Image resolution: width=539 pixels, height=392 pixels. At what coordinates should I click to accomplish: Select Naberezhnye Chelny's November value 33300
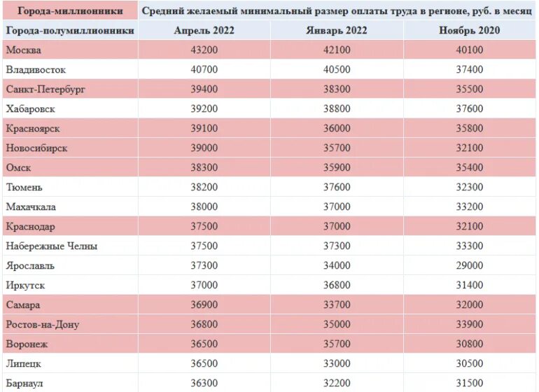[x=470, y=246]
